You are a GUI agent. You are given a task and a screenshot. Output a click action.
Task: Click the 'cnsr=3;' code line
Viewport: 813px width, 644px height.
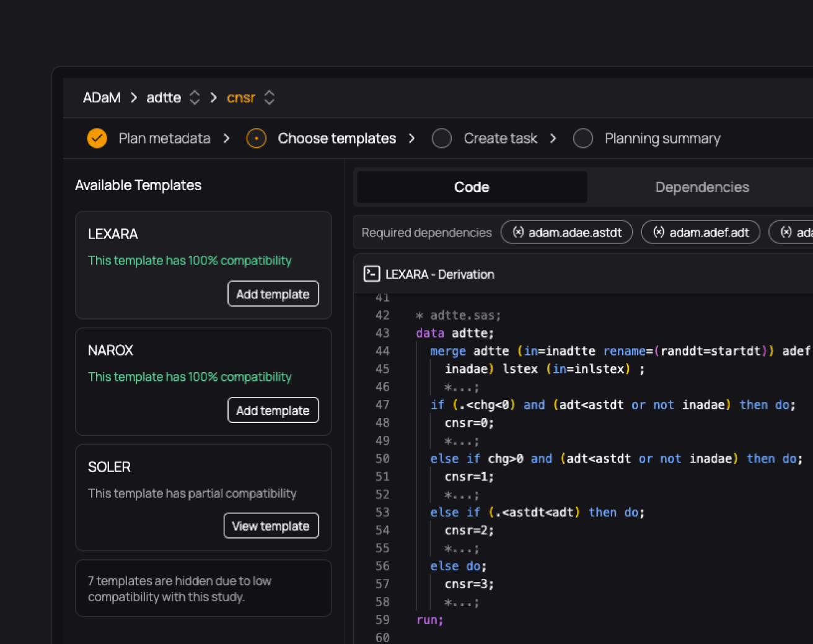pos(469,585)
